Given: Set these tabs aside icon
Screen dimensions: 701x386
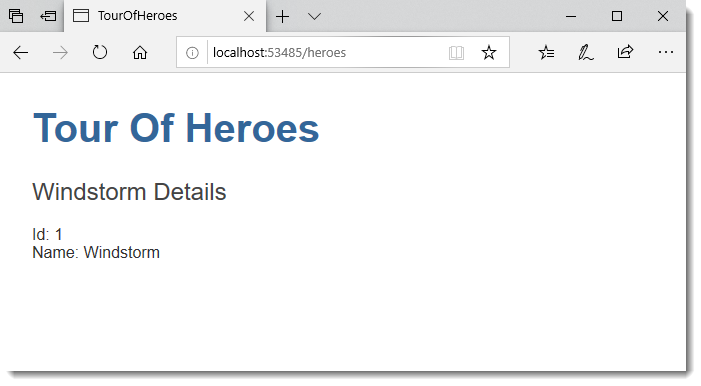Looking at the screenshot, I should [48, 16].
